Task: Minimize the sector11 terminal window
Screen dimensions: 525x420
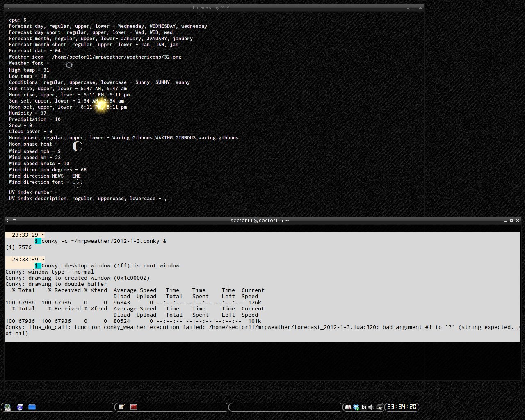Action: pyautogui.click(x=505, y=221)
